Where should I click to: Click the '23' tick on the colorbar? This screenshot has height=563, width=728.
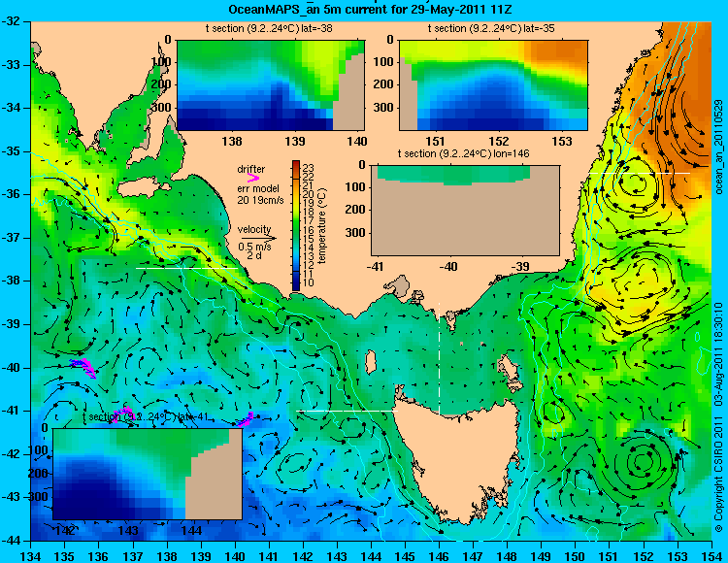click(309, 168)
